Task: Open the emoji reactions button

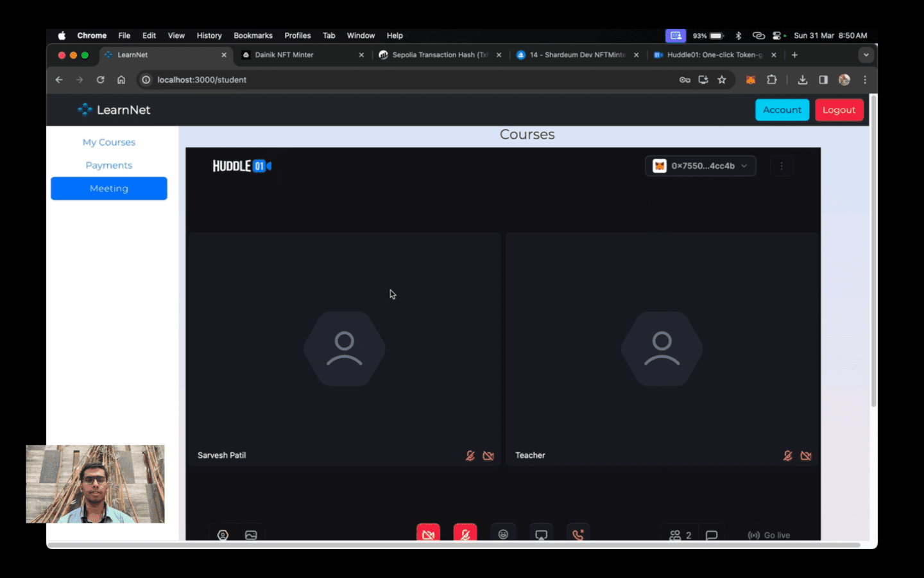Action: 503,534
